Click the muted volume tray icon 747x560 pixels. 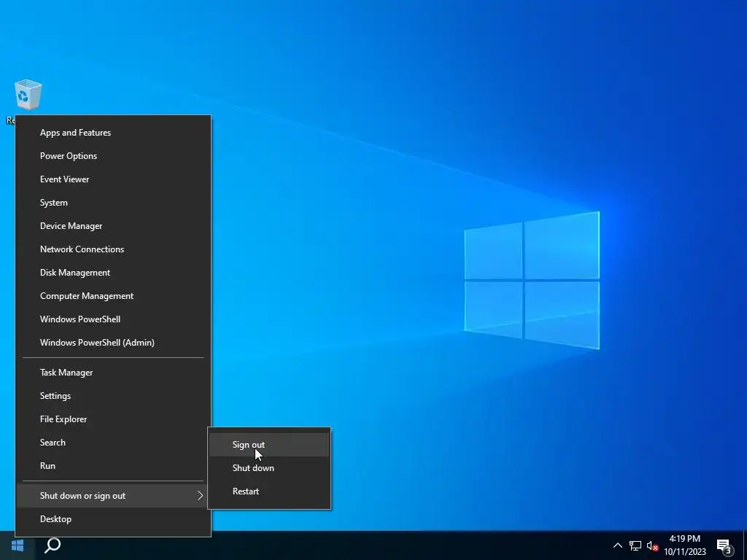click(652, 545)
